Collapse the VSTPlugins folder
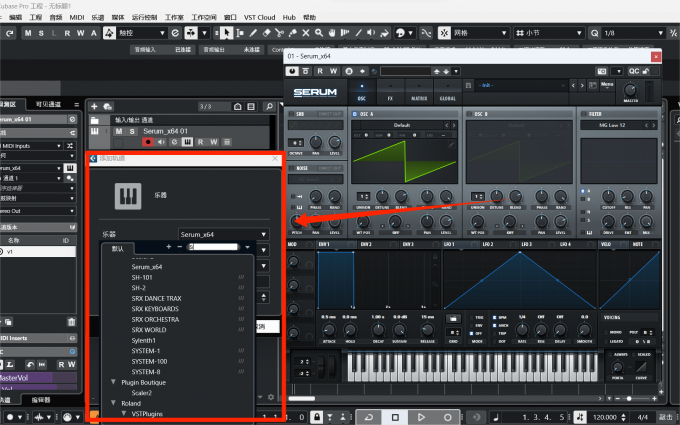The height and width of the screenshot is (425, 680). pos(124,413)
